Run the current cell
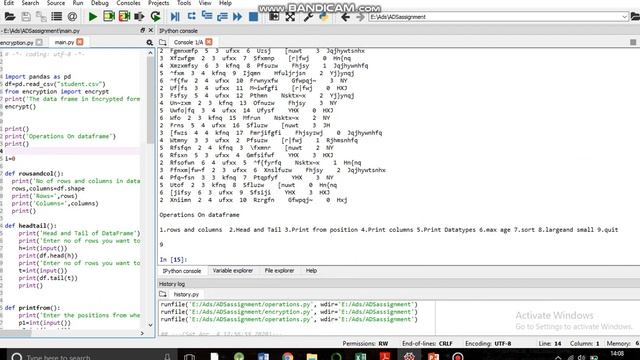The height and width of the screenshot is (360, 640). coord(109,17)
